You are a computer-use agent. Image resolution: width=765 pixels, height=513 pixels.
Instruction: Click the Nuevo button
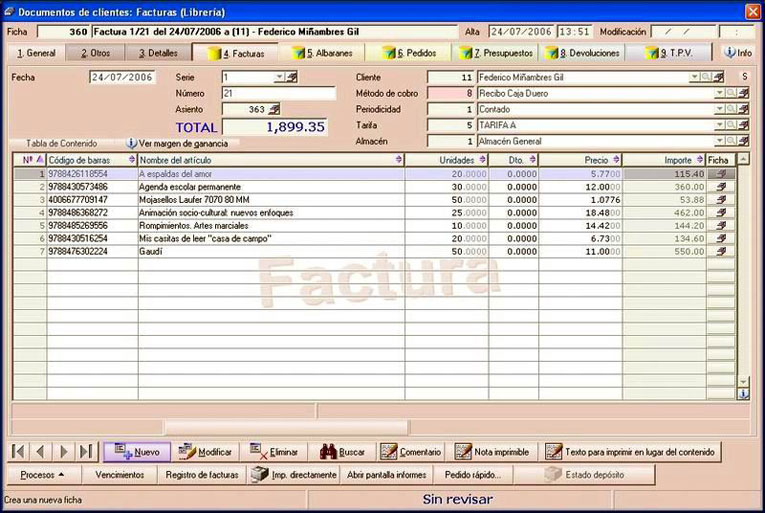point(137,452)
